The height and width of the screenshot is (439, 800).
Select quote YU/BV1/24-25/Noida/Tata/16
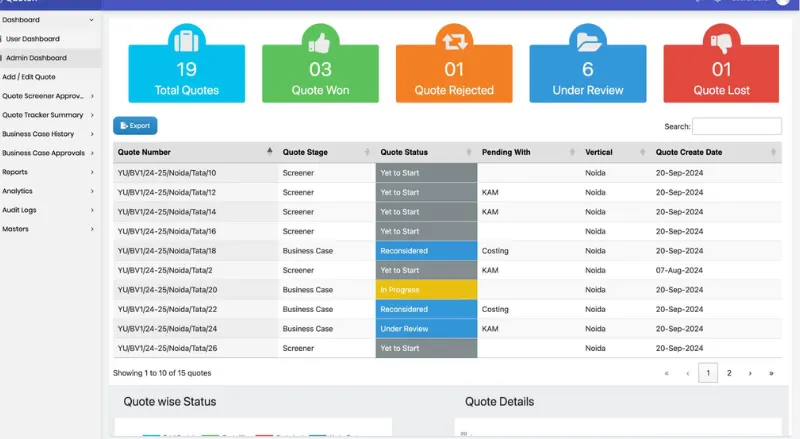coord(167,231)
